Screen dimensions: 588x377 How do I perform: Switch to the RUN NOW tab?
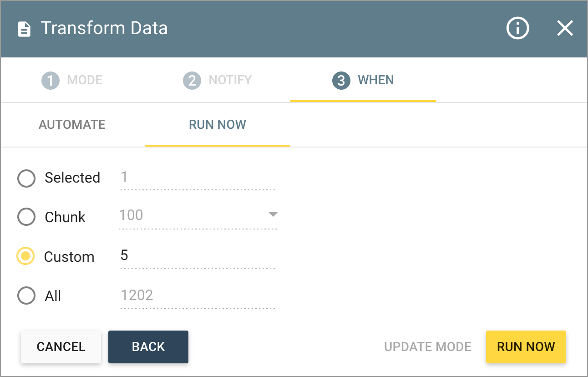217,124
